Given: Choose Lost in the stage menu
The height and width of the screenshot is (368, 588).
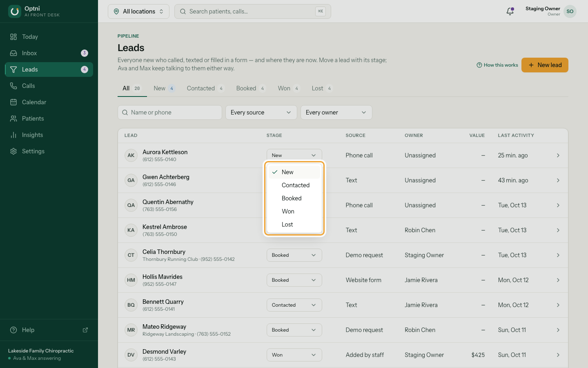Looking at the screenshot, I should click(x=294, y=224).
